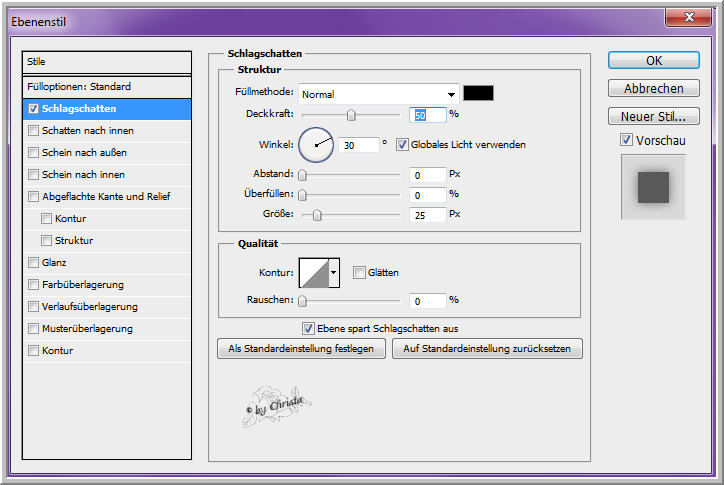
Task: Click the Abstand value field
Action: pyautogui.click(x=428, y=175)
